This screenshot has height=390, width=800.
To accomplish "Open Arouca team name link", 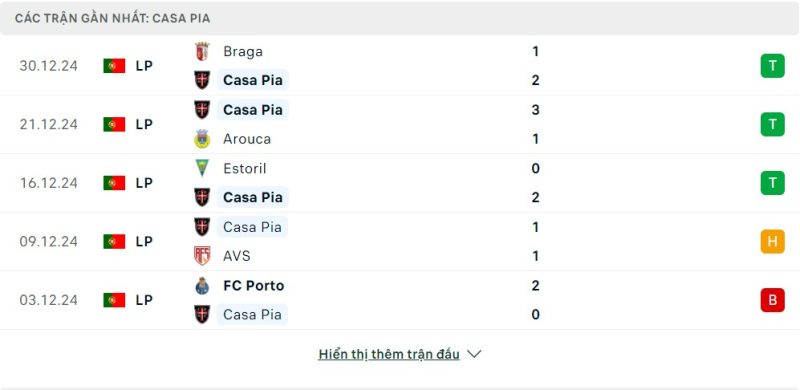I will coord(247,139).
